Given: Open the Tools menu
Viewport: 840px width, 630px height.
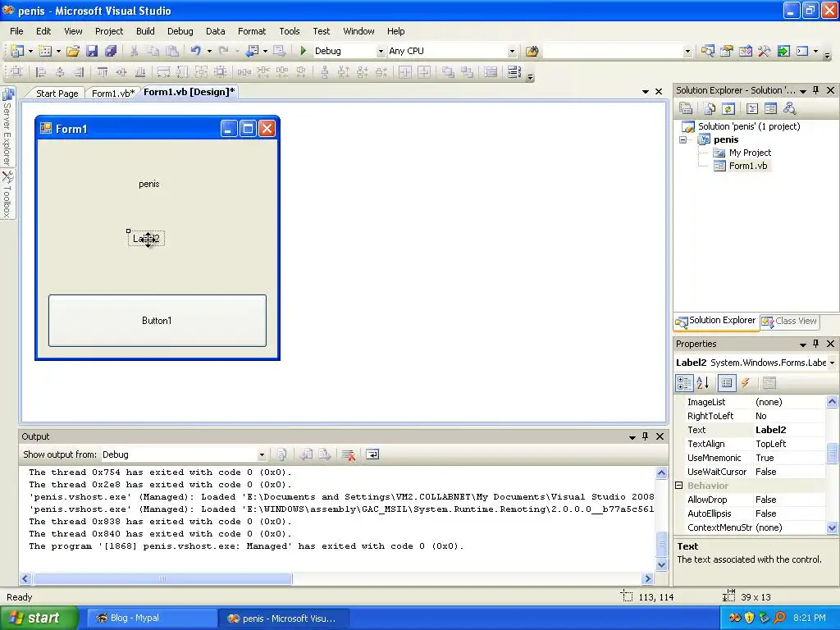Looking at the screenshot, I should [290, 31].
